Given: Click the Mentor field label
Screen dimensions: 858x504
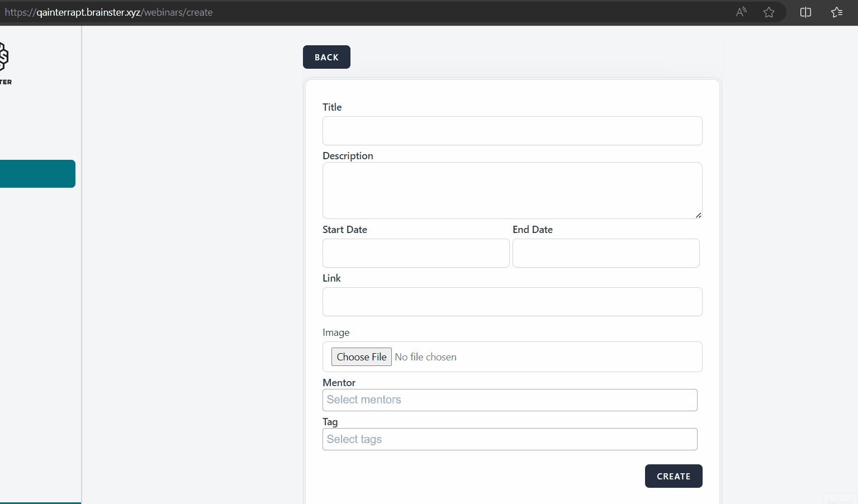Looking at the screenshot, I should (x=339, y=383).
